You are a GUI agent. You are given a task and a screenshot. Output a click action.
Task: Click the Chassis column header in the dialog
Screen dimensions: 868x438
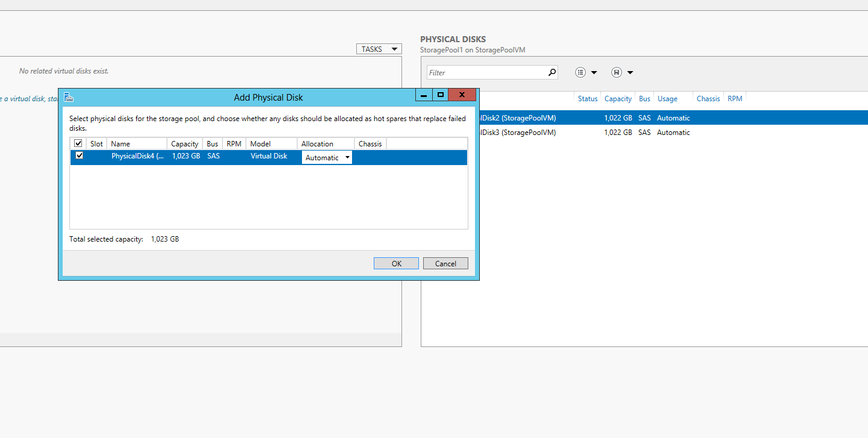coord(370,144)
